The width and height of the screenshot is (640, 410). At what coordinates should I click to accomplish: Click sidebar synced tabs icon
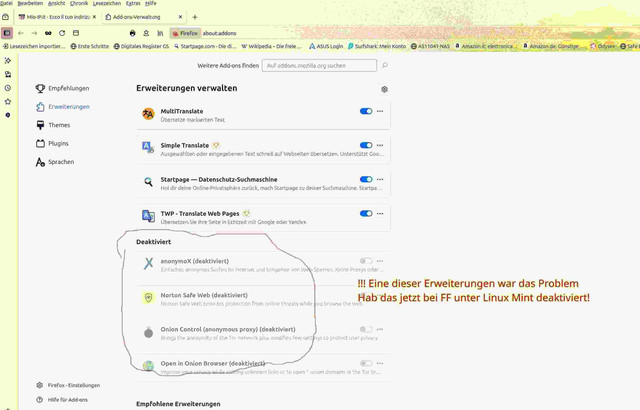click(x=8, y=74)
